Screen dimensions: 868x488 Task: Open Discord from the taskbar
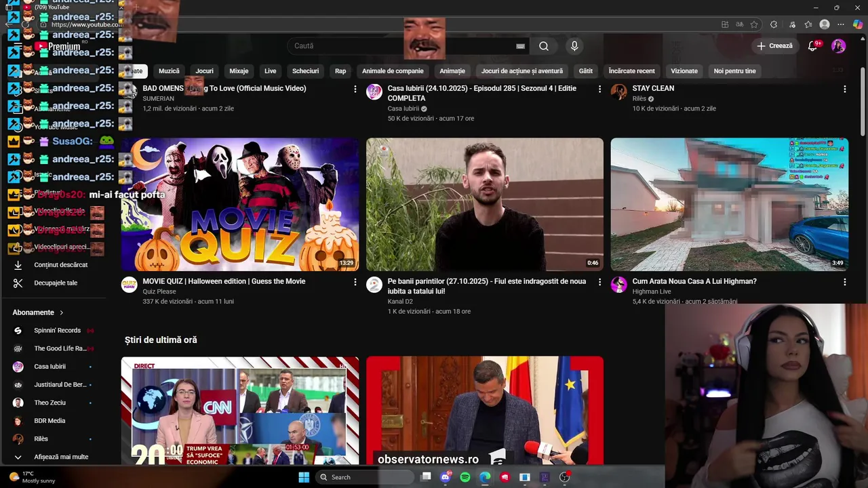point(446,477)
